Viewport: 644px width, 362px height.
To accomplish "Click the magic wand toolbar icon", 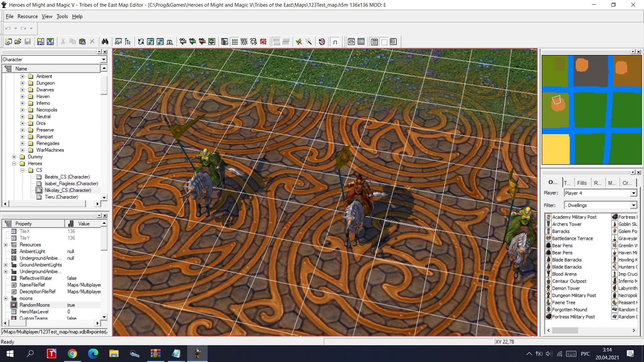I will [x=308, y=42].
